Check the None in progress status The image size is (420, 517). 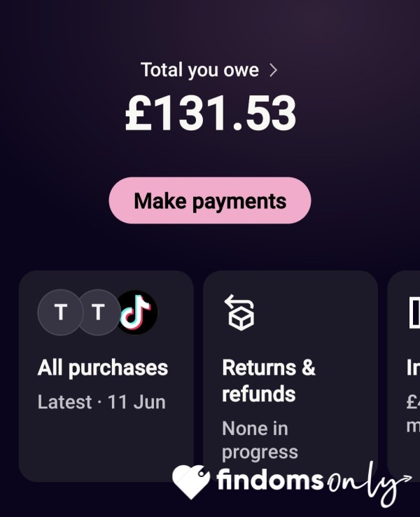point(260,440)
